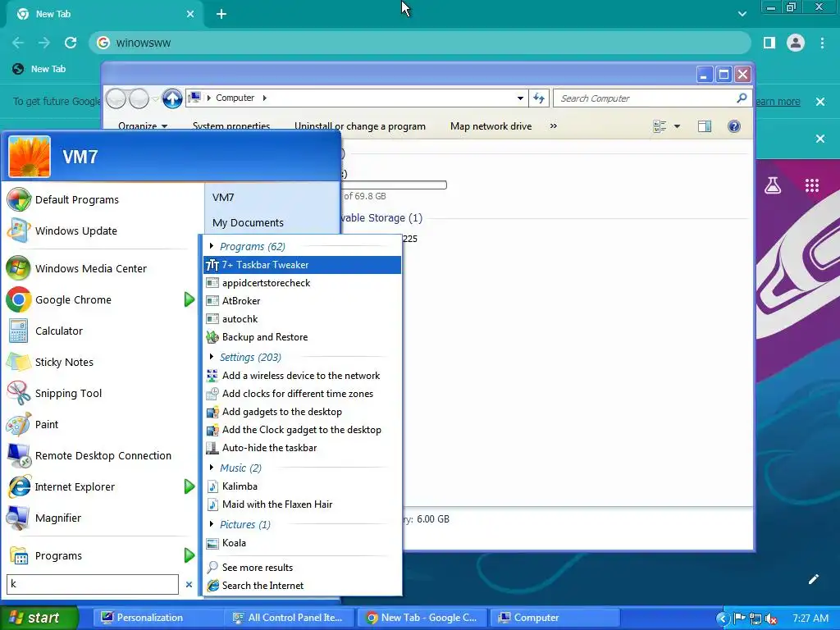The width and height of the screenshot is (840, 630).
Task: Open Add clocks for different time zones
Action: [x=302, y=394]
